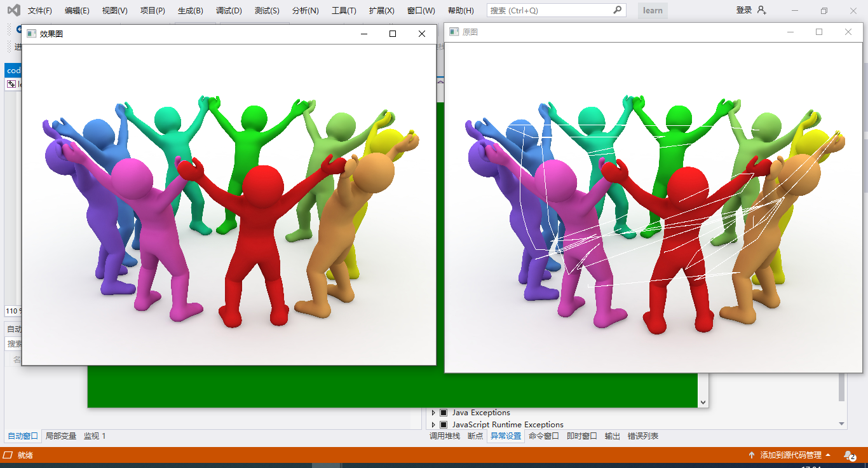Image resolution: width=868 pixels, height=468 pixels.
Task: Switch to the 监视 1 tab
Action: point(95,436)
